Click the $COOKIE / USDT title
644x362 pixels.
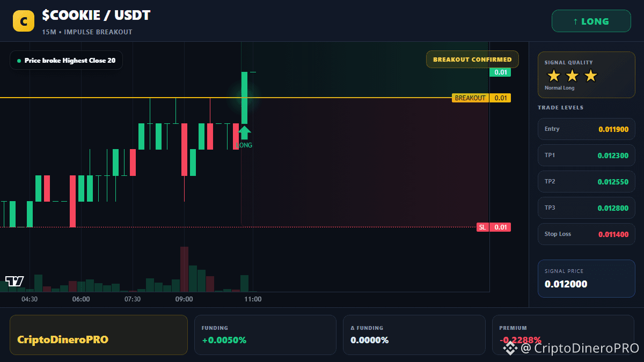point(97,16)
